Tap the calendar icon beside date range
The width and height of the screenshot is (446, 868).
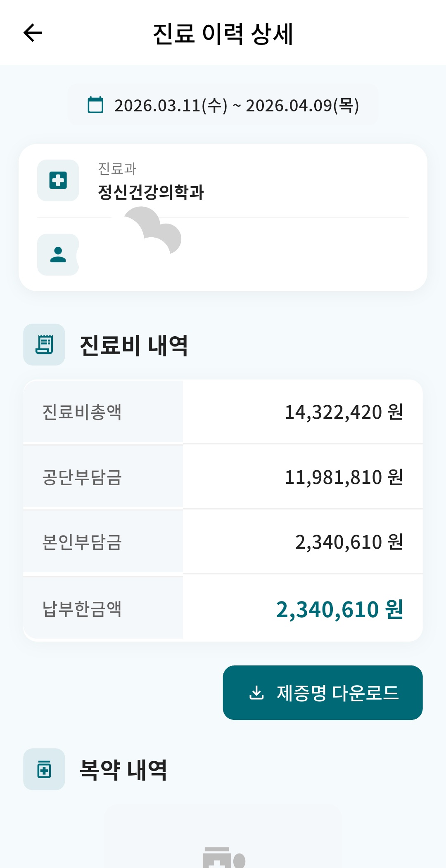(x=95, y=105)
